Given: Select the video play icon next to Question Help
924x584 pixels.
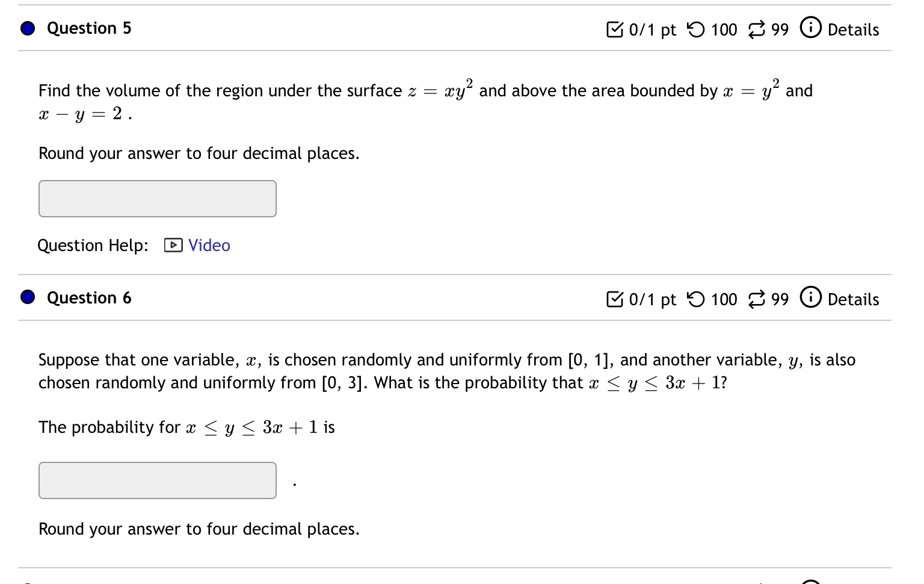Looking at the screenshot, I should pos(171,246).
